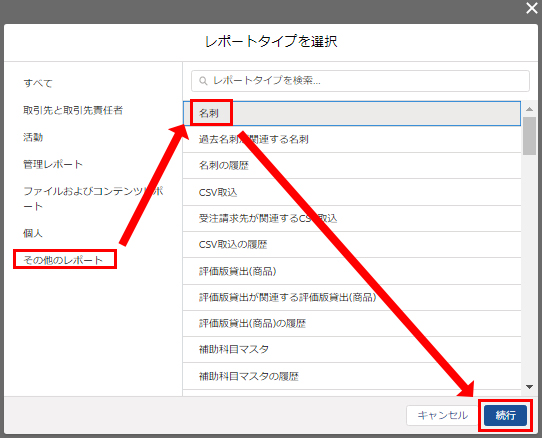Select 評価版貸出(商品) report type
Screen dimensions: 542x438
tap(352, 271)
